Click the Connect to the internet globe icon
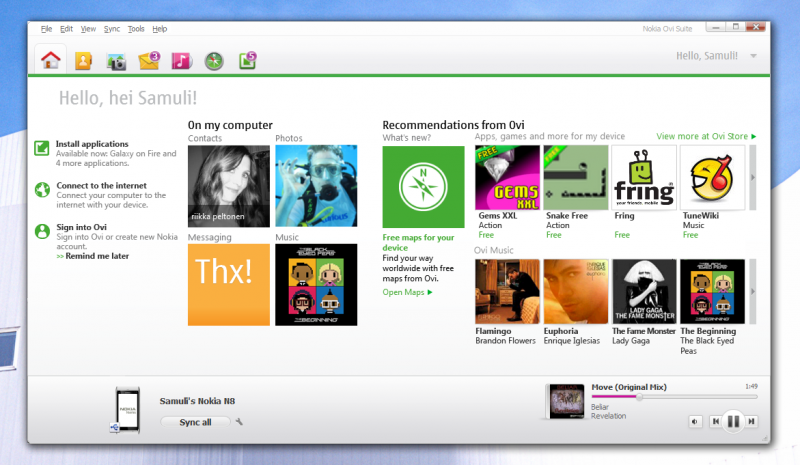Viewport: 800px width, 465px height. tap(42, 190)
